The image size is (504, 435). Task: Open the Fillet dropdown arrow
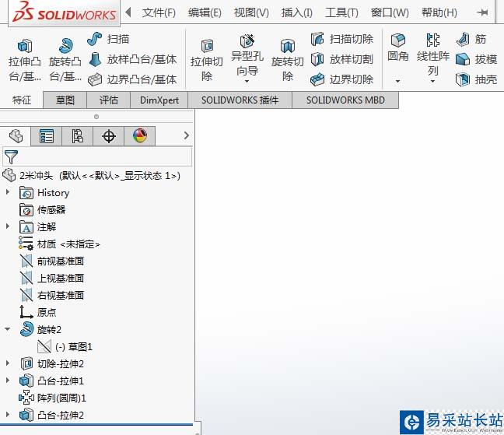coord(398,81)
